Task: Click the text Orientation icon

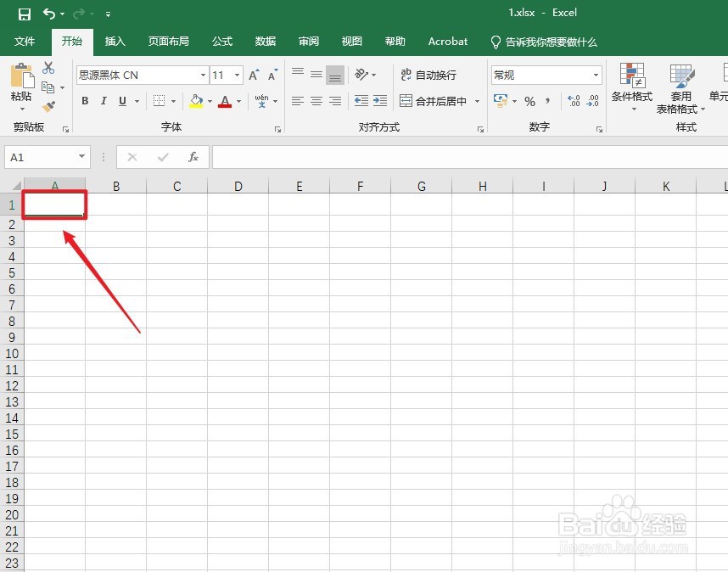Action: tap(361, 75)
